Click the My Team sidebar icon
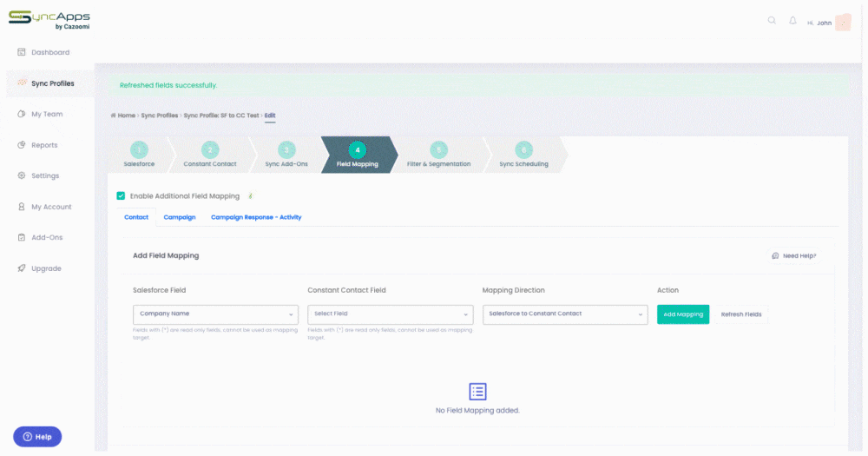The image size is (868, 456). point(22,114)
